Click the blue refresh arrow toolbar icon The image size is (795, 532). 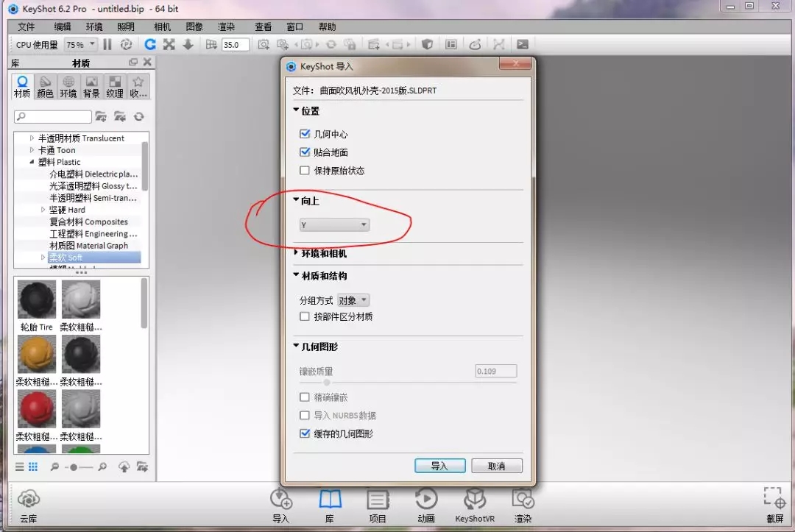pos(150,45)
